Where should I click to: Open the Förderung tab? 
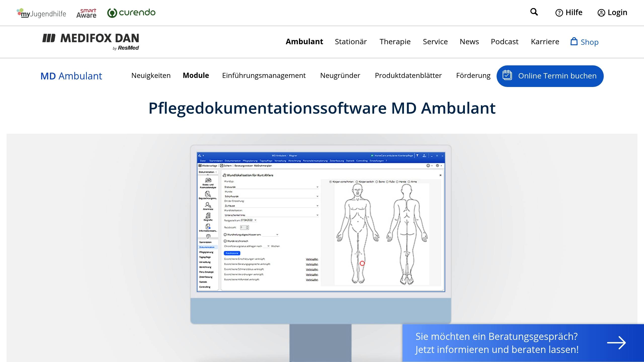click(x=473, y=75)
